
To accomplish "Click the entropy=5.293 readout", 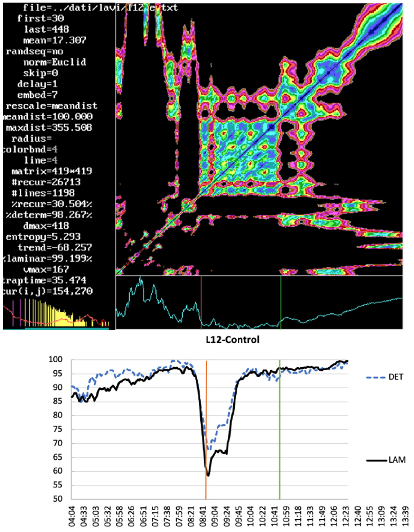I will [x=43, y=237].
